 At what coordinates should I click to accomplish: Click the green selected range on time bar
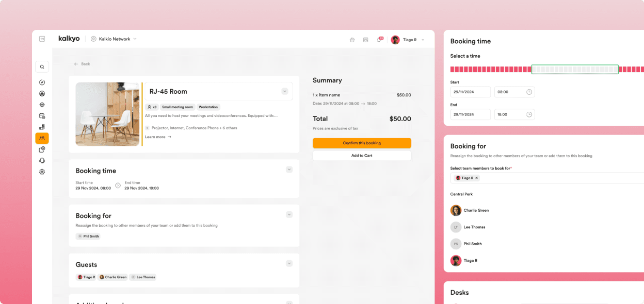[x=575, y=70]
